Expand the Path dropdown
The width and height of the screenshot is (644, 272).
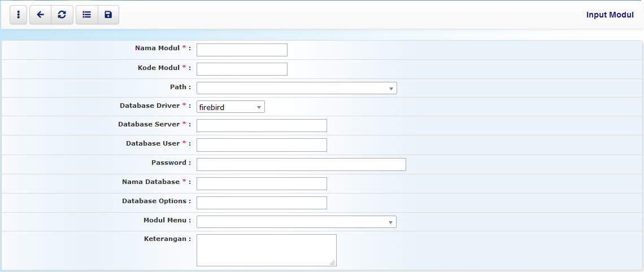[296, 88]
